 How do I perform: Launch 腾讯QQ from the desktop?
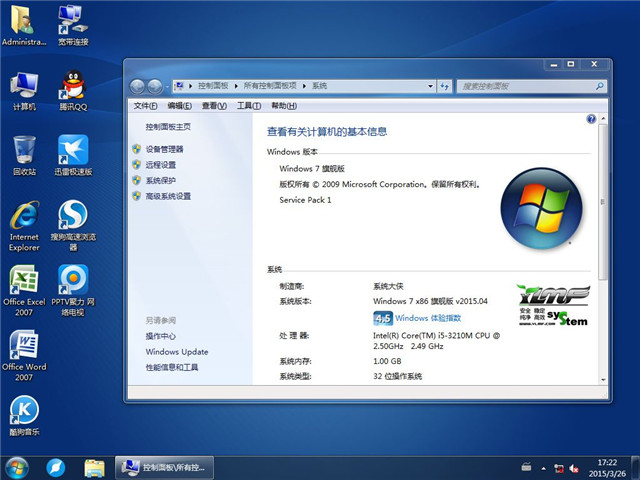[x=73, y=91]
